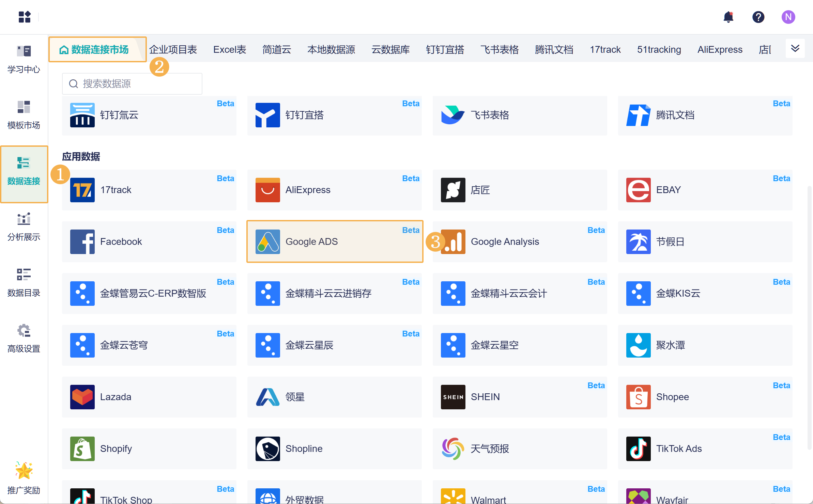
Task: Go to 分析展示 in the sidebar
Action: point(24,227)
